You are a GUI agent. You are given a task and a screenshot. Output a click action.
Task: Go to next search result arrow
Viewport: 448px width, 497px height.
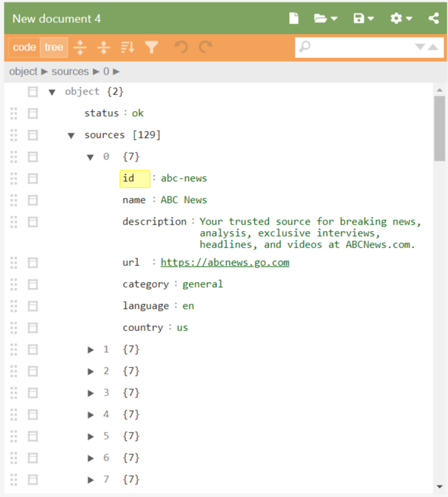420,47
